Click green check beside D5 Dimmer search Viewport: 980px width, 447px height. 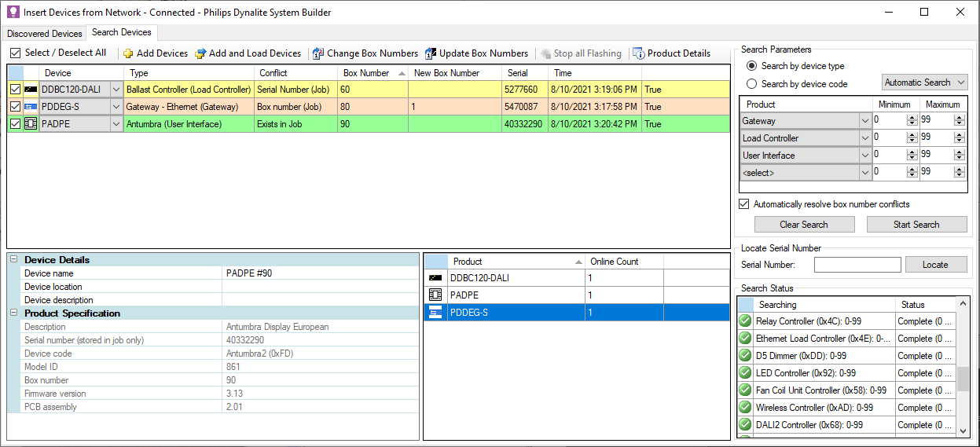click(745, 356)
